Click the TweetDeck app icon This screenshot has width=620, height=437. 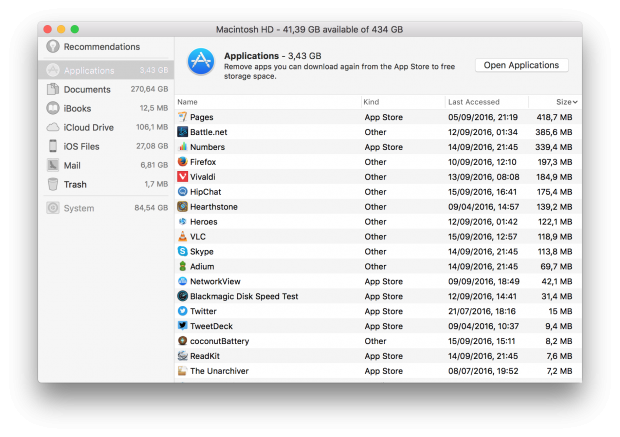182,326
